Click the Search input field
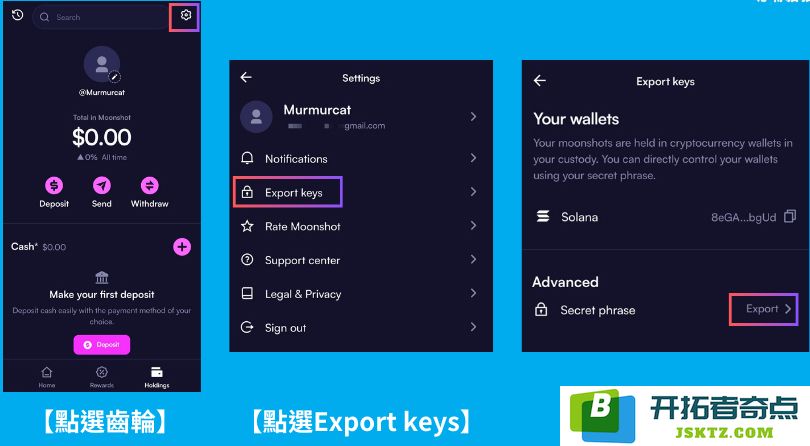Viewport: 810px width, 446px height. 100,17
